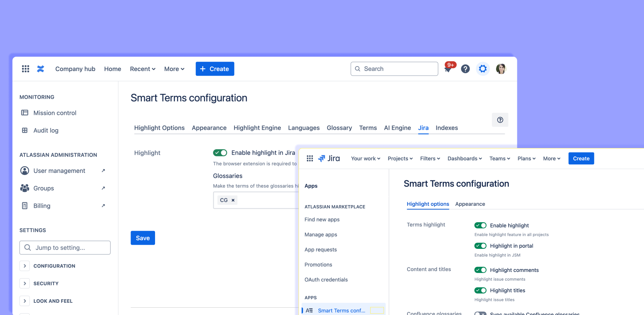644x315 pixels.
Task: Open the Recent dropdown in Confluence
Action: coord(142,69)
